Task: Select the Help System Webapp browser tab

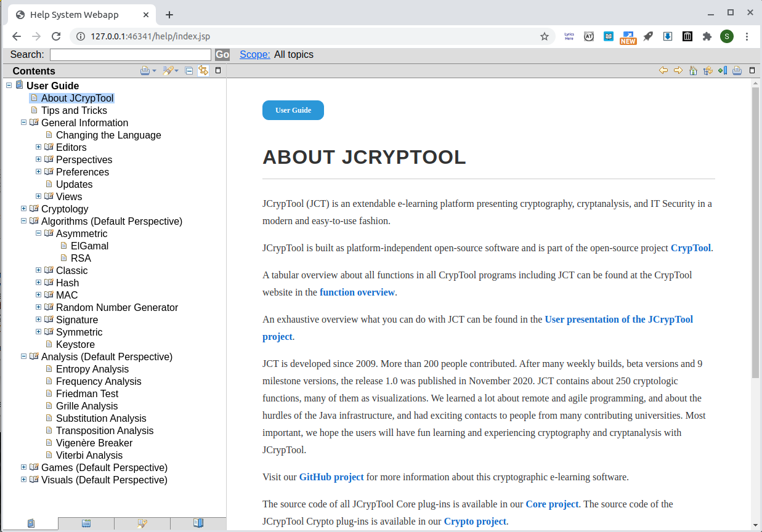Action: coord(81,15)
